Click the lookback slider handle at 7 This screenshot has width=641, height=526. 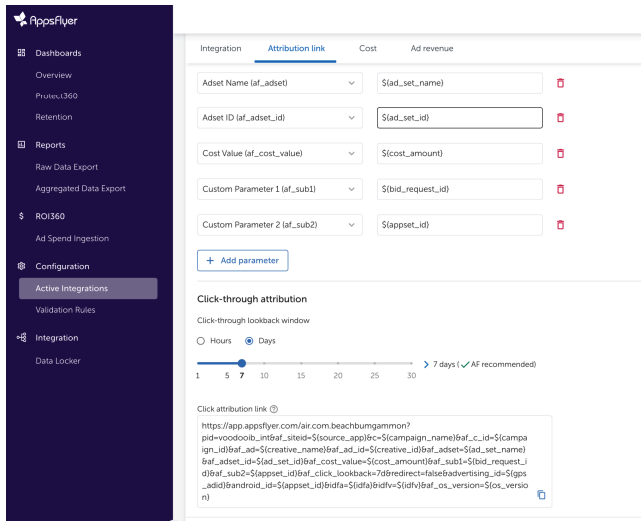242,363
